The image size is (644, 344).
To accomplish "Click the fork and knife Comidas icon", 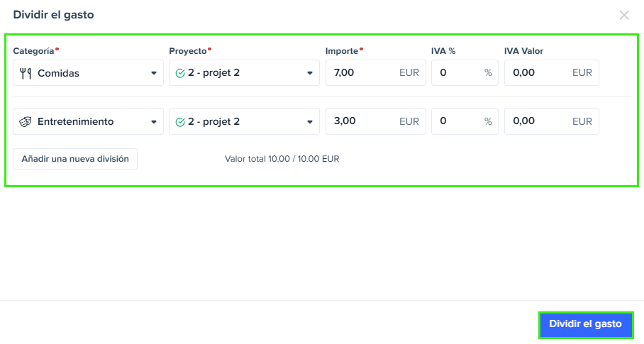I will (26, 73).
